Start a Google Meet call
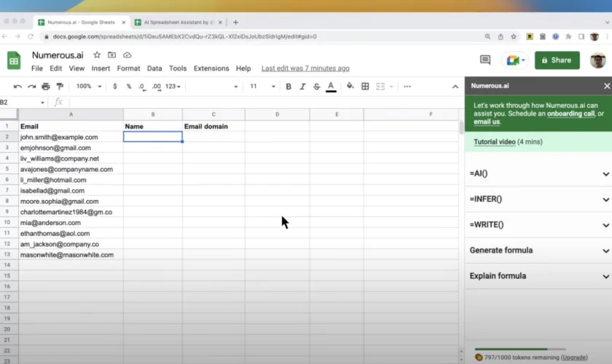Screen dimensions: 612x364 [x=514, y=60]
